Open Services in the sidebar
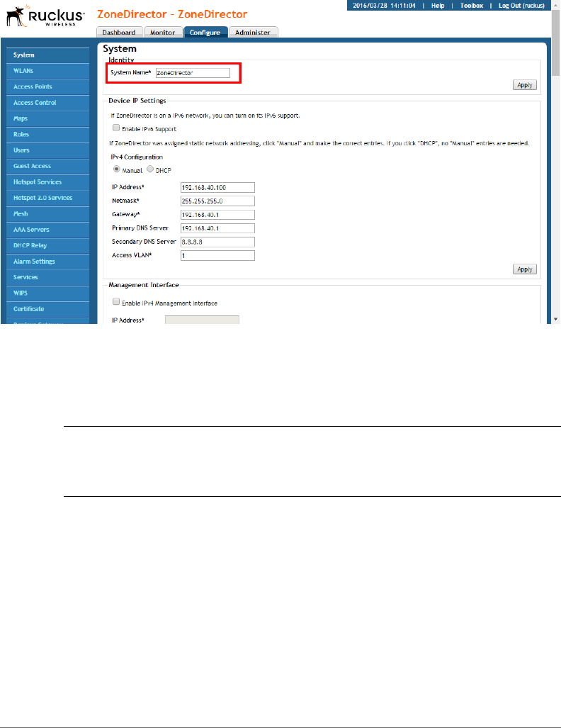Image resolution: width=561 pixels, height=728 pixels. [x=47, y=277]
